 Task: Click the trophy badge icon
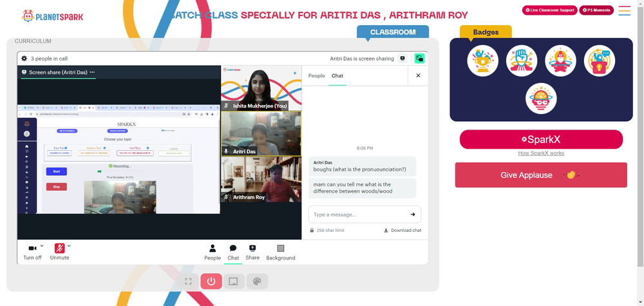pyautogui.click(x=482, y=61)
